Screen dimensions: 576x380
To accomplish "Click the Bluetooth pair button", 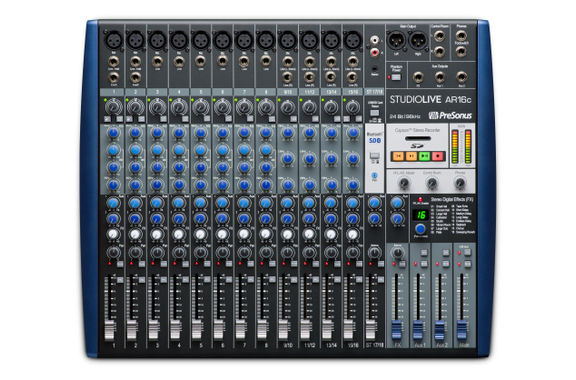I will coord(374,176).
